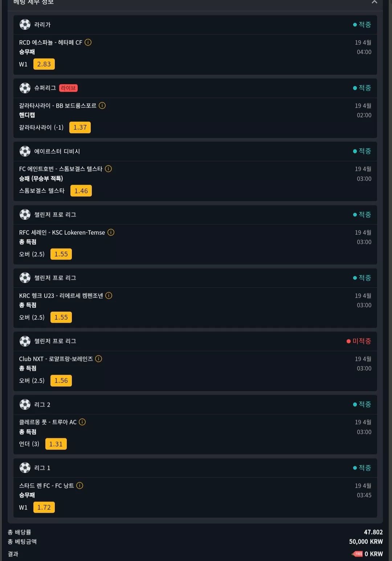Image resolution: width=392 pixels, height=561 pixels.
Task: Open info icon for RFC 세레인 - KSC Lokeren-Temse
Action: pos(111,232)
